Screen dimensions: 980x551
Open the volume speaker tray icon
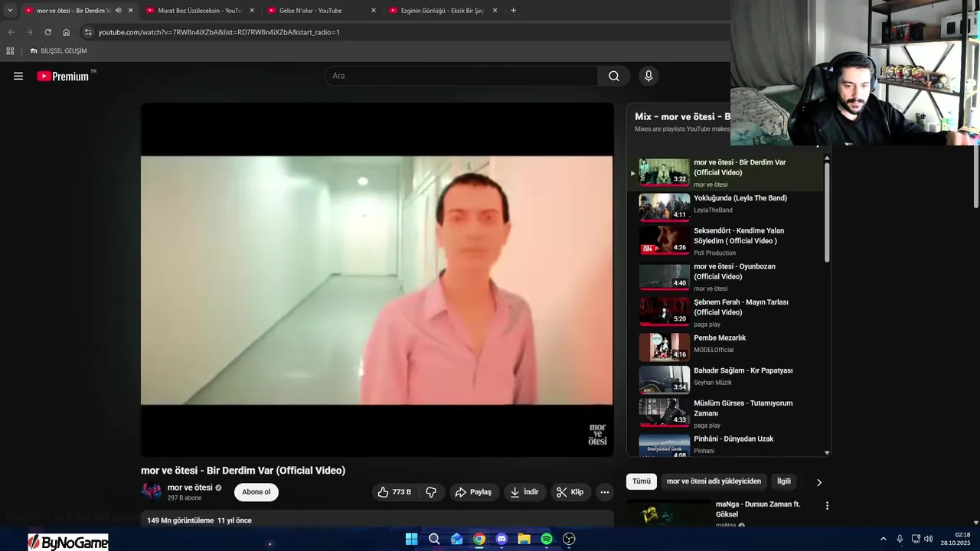[929, 539]
